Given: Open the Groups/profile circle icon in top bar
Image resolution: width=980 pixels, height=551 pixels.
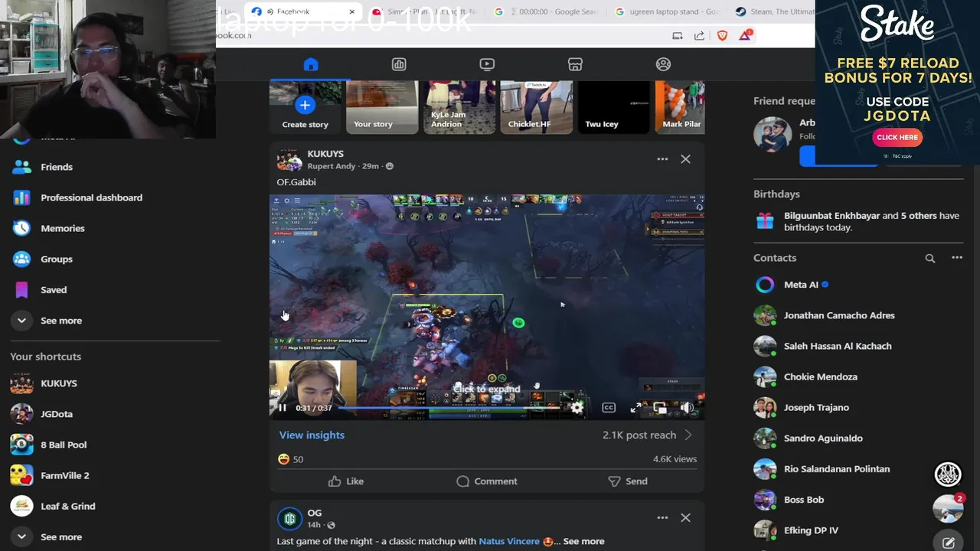Looking at the screenshot, I should click(x=663, y=64).
